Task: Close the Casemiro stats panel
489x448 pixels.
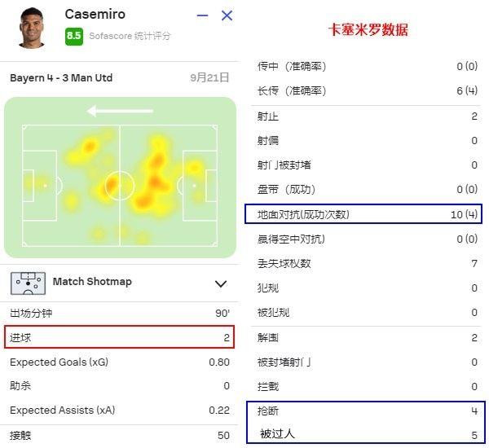Action: [227, 15]
